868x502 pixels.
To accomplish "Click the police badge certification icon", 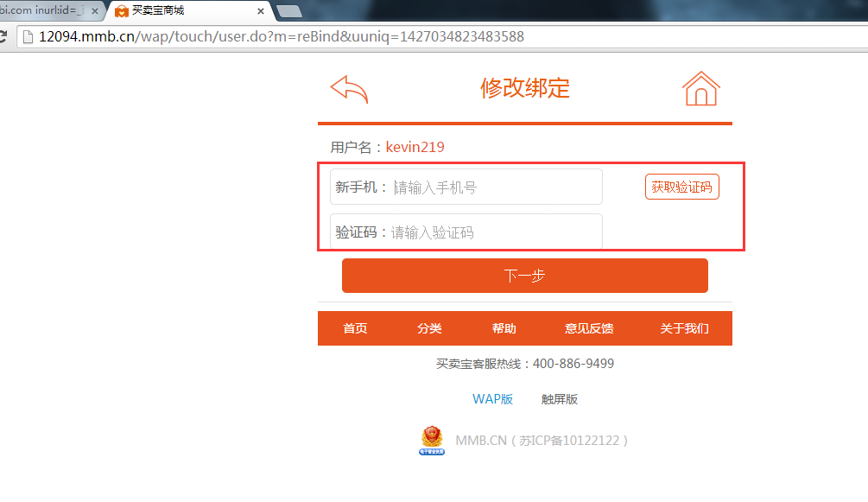I will [432, 441].
